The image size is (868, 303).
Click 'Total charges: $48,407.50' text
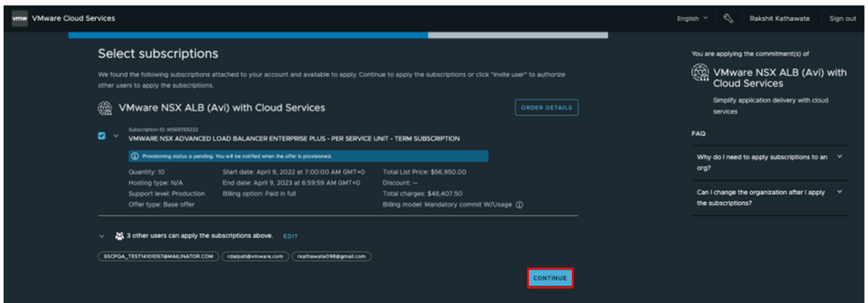(x=423, y=194)
